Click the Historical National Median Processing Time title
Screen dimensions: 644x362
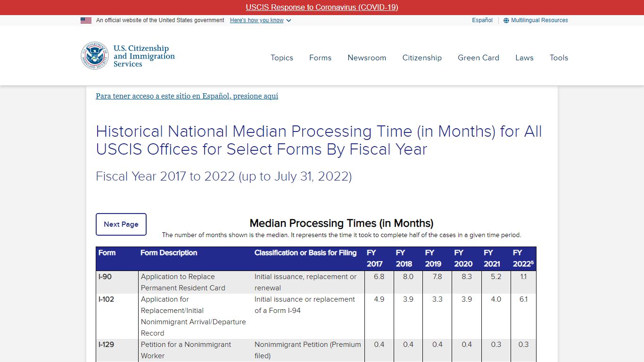(319, 140)
